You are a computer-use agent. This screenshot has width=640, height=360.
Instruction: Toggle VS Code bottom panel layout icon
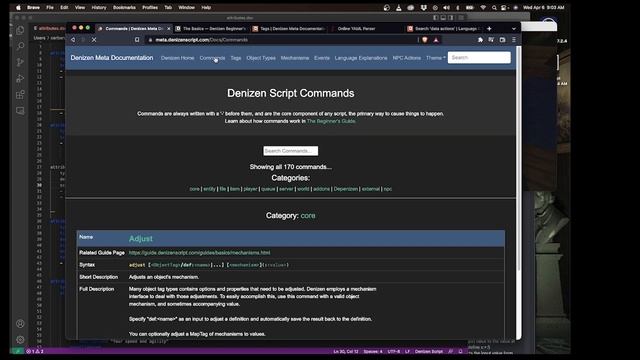443,18
